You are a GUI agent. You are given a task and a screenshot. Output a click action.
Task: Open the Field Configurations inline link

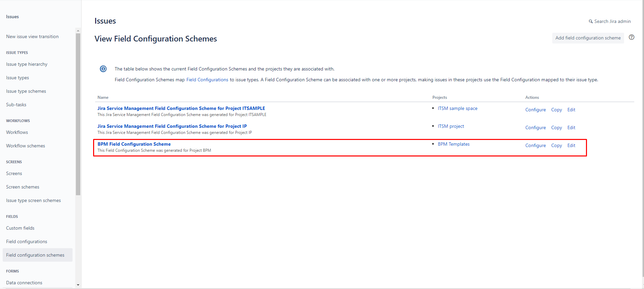207,80
